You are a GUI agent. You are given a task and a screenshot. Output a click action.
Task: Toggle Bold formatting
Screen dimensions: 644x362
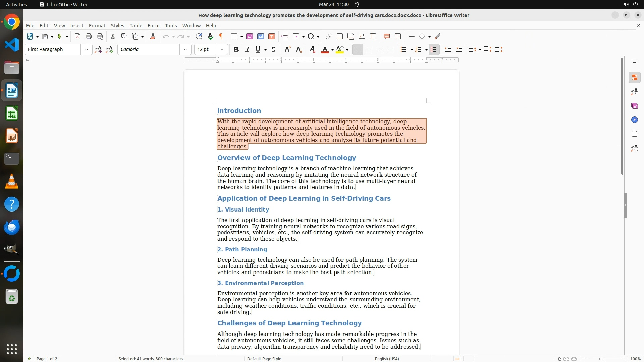tap(236, 49)
